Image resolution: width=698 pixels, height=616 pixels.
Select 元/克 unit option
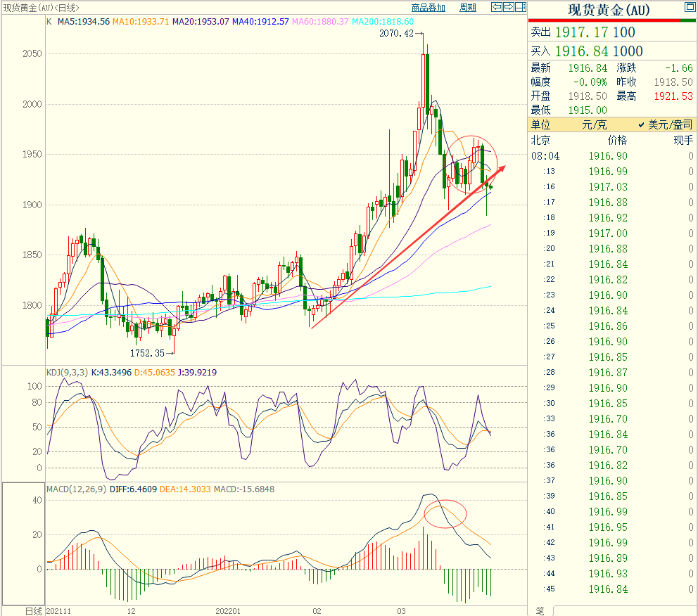(593, 124)
